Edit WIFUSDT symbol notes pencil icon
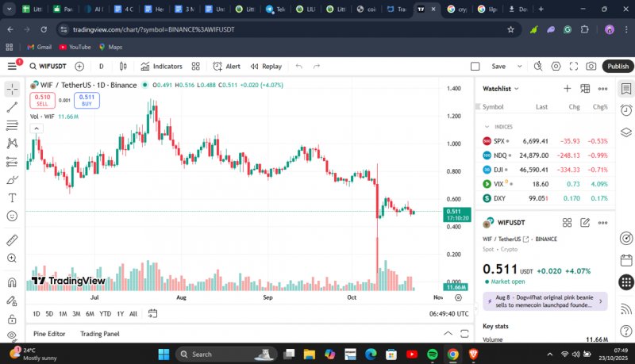This screenshot has height=364, width=635. click(585, 222)
